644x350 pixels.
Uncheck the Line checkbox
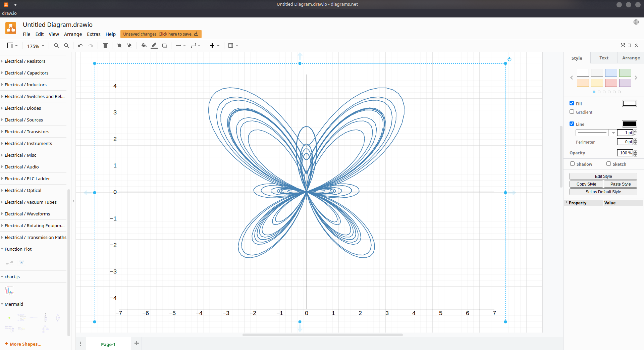click(572, 124)
